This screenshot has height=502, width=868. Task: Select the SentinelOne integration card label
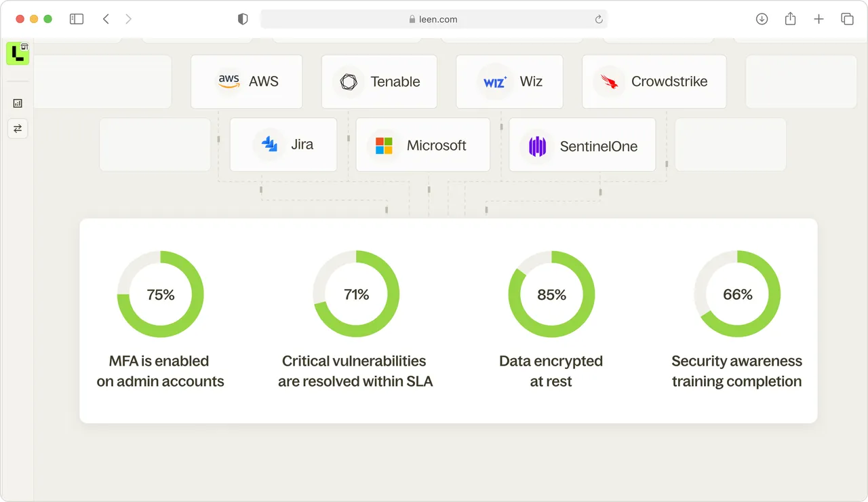point(599,147)
